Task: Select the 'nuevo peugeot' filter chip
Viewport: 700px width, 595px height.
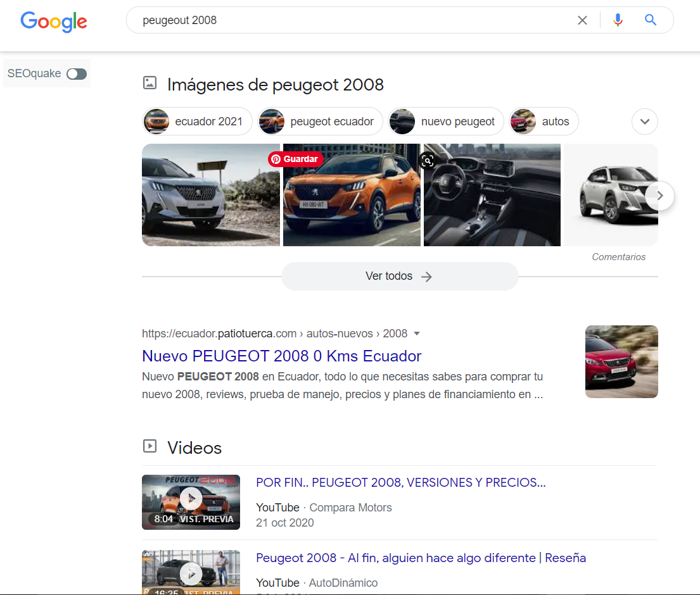Action: point(445,122)
